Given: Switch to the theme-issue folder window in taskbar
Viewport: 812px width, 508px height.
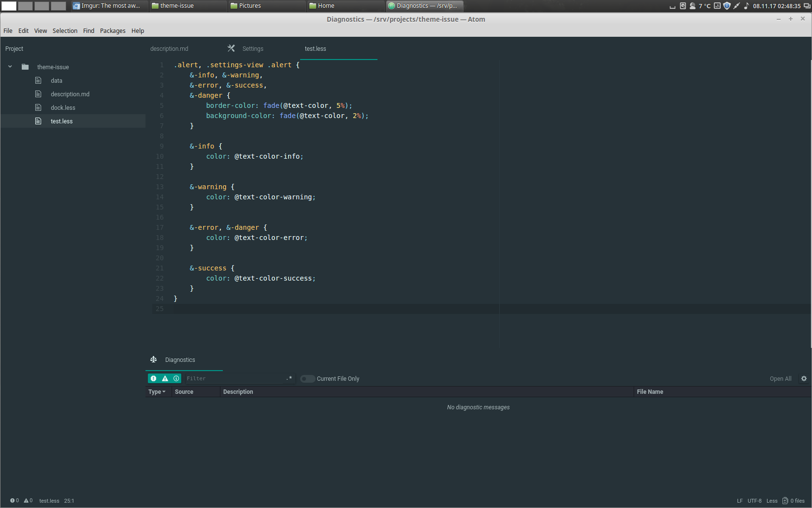Looking at the screenshot, I should click(x=188, y=6).
